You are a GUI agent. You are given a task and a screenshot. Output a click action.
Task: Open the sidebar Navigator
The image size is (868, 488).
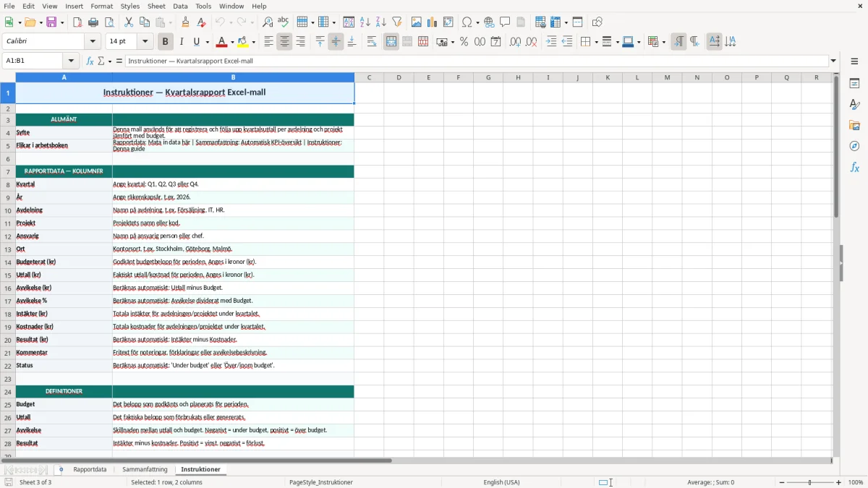(854, 146)
